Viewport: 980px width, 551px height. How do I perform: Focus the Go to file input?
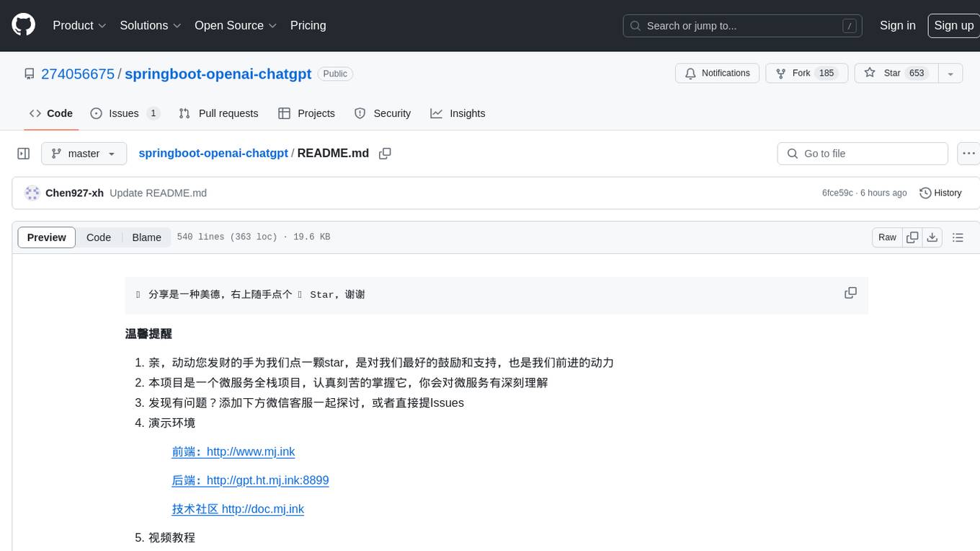(x=863, y=154)
